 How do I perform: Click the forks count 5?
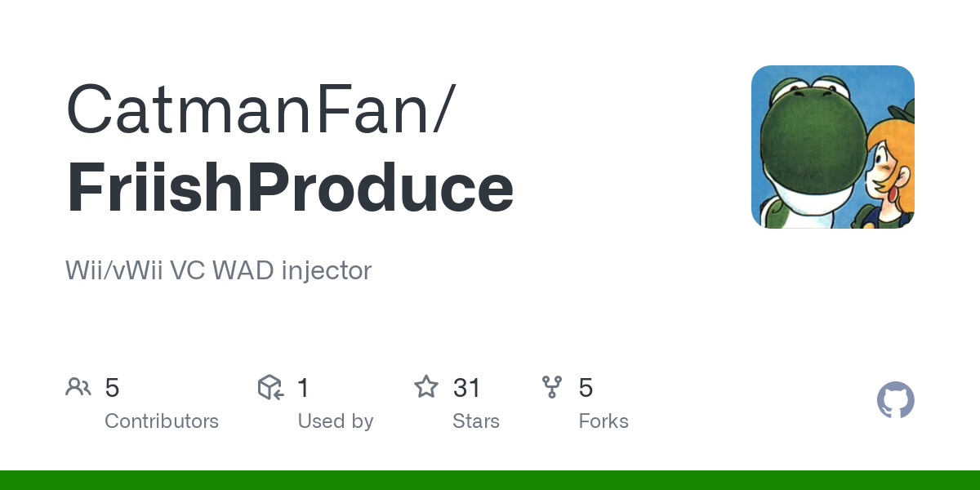click(586, 387)
